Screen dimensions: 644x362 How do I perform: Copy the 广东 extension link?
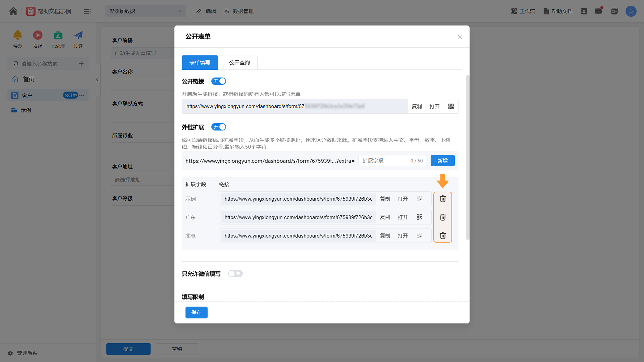(x=385, y=217)
